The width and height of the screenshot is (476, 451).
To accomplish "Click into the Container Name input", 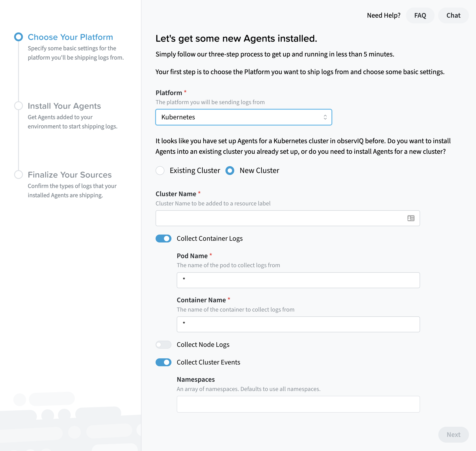I will pyautogui.click(x=298, y=324).
